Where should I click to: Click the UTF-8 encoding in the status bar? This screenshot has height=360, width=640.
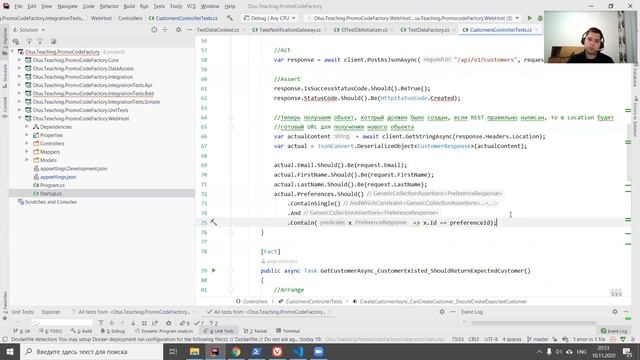click(491, 339)
